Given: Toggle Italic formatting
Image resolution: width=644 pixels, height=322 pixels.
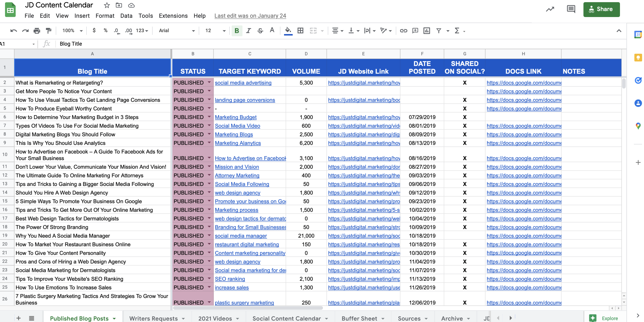Looking at the screenshot, I should 248,31.
